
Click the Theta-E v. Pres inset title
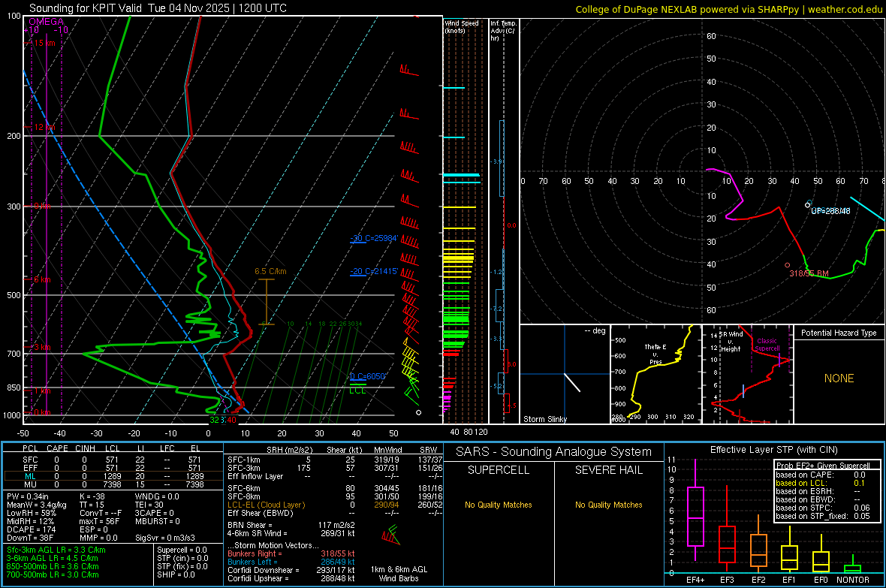click(655, 354)
